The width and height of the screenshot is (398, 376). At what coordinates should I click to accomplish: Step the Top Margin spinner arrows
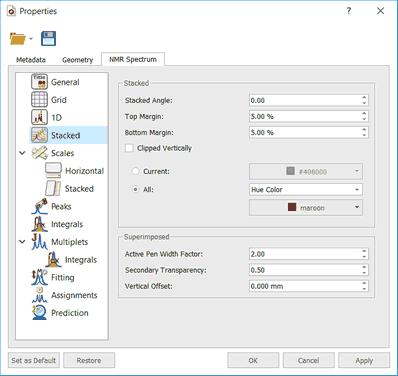(x=364, y=116)
